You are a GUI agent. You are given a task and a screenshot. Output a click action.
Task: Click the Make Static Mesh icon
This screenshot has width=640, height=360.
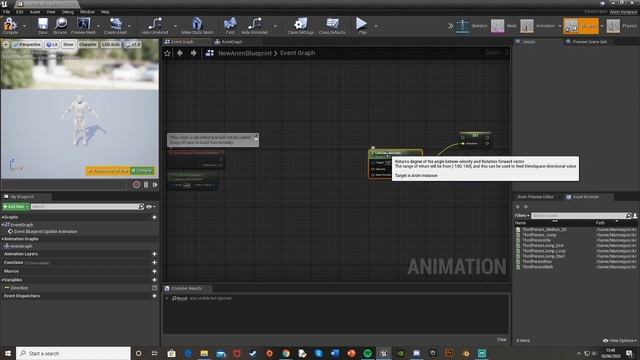click(197, 26)
